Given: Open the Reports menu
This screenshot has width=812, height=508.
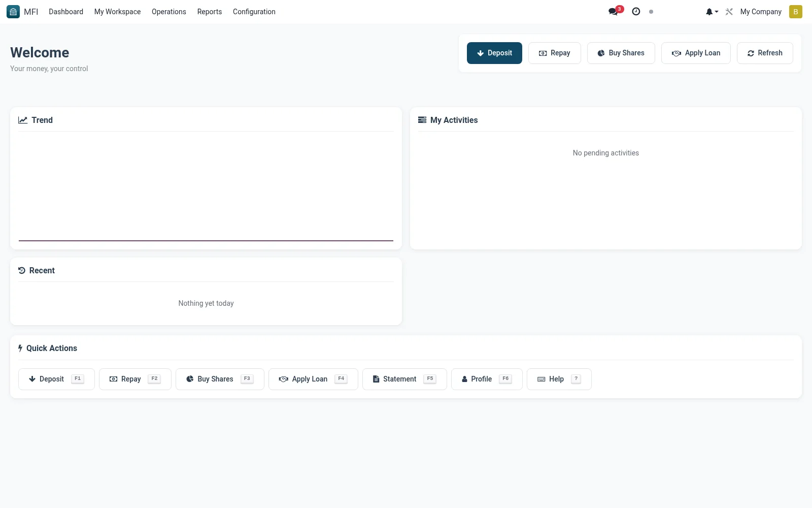Looking at the screenshot, I should 210,12.
